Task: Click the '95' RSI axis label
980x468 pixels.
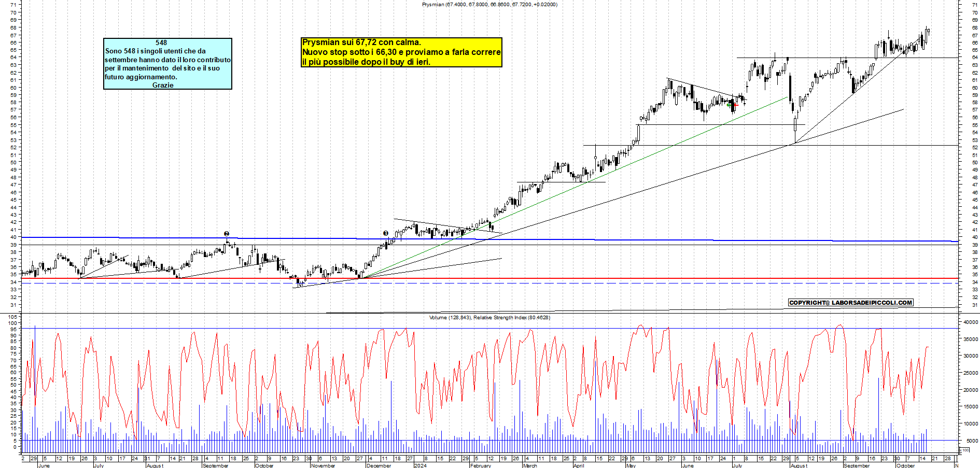Action: (15, 329)
